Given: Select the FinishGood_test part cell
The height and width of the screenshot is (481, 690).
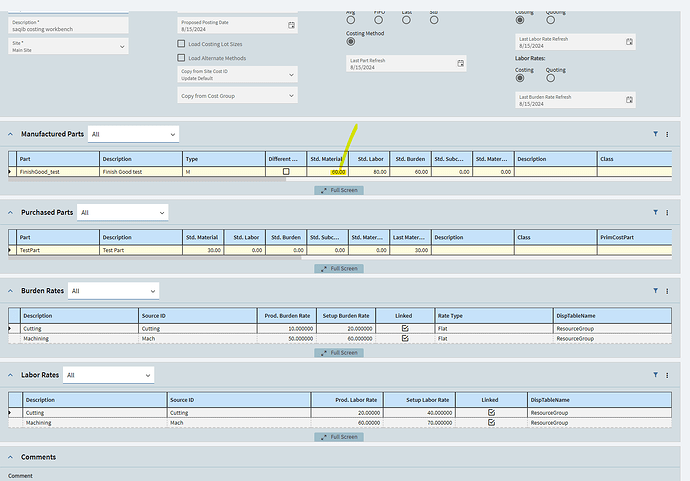Looking at the screenshot, I should pos(58,172).
